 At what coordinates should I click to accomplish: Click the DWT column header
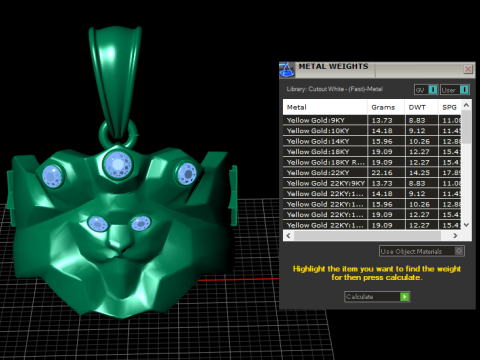tap(421, 107)
